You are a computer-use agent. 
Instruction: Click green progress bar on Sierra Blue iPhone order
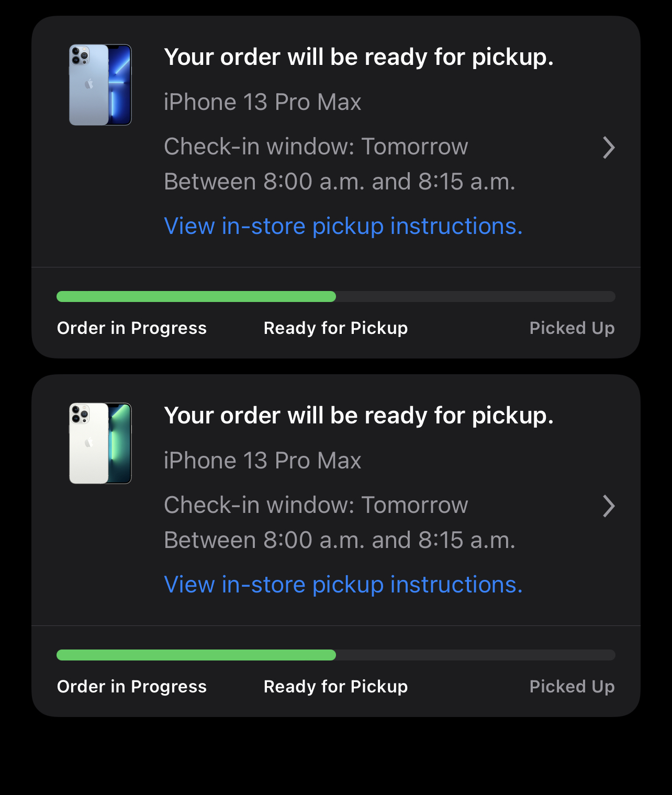(196, 297)
